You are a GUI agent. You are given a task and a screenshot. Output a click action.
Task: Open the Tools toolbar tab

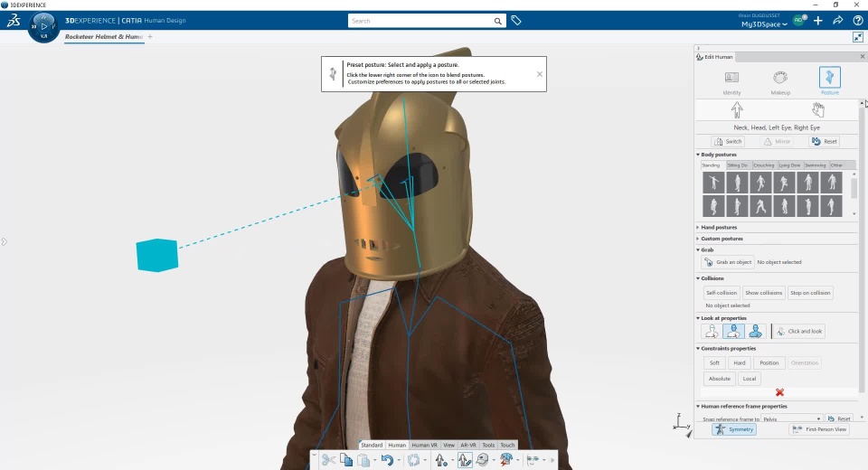pyautogui.click(x=488, y=445)
